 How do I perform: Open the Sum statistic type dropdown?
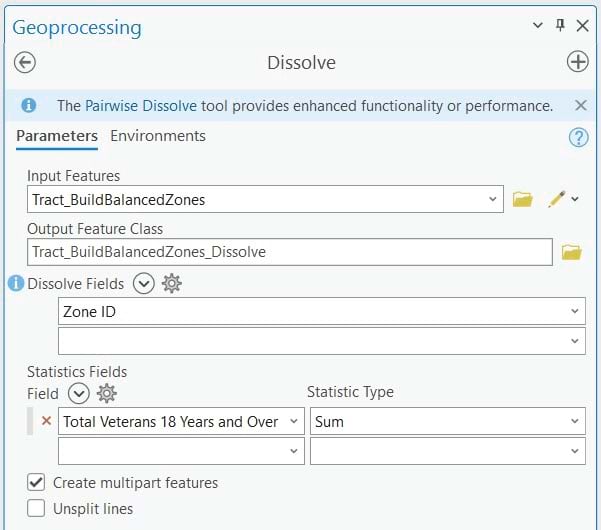574,422
